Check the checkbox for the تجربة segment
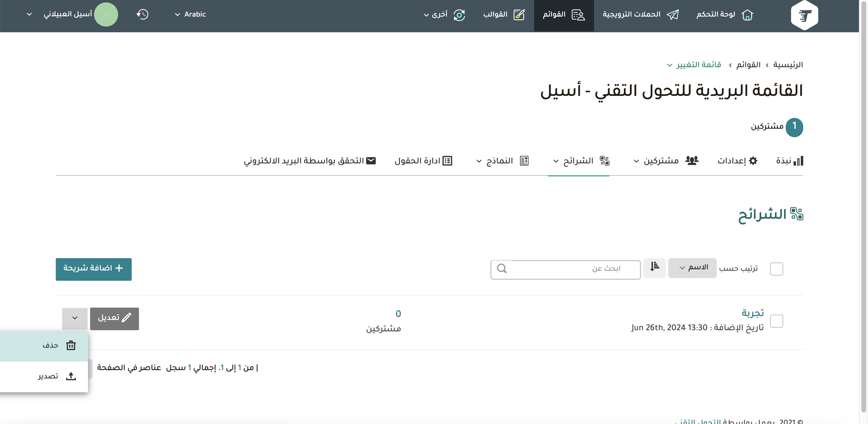Image resolution: width=868 pixels, height=424 pixels. click(776, 321)
